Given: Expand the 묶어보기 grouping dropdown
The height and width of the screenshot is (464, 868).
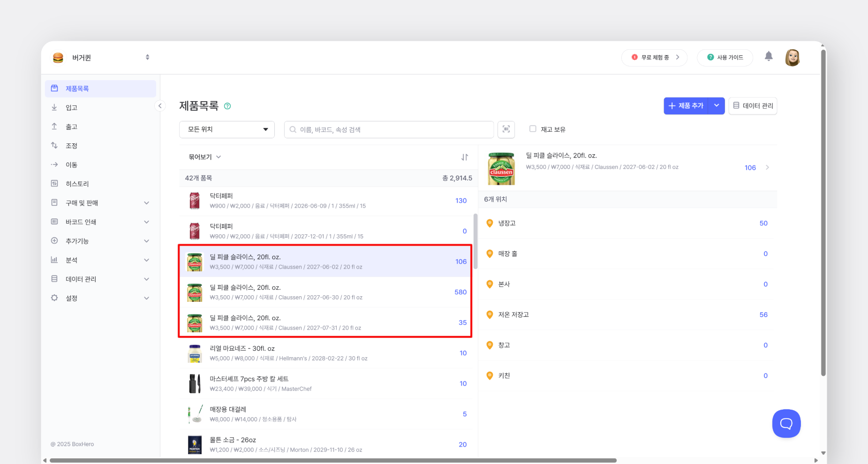Looking at the screenshot, I should point(204,157).
